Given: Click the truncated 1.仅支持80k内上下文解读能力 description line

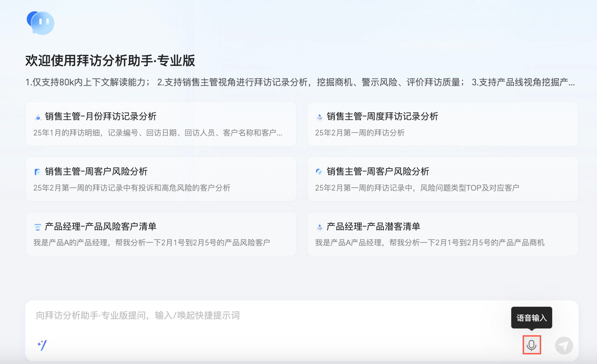Looking at the screenshot, I should [300, 82].
